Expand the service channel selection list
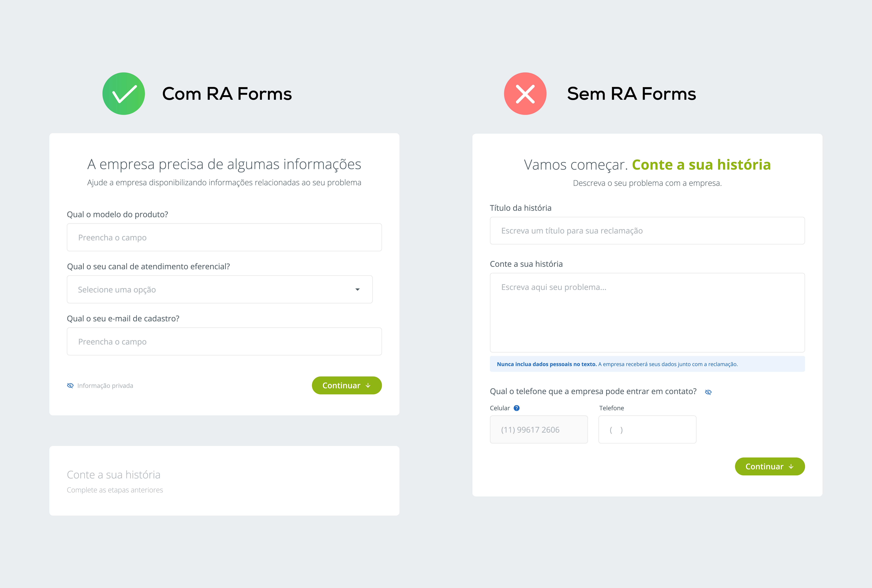This screenshot has width=872, height=588. [x=219, y=289]
